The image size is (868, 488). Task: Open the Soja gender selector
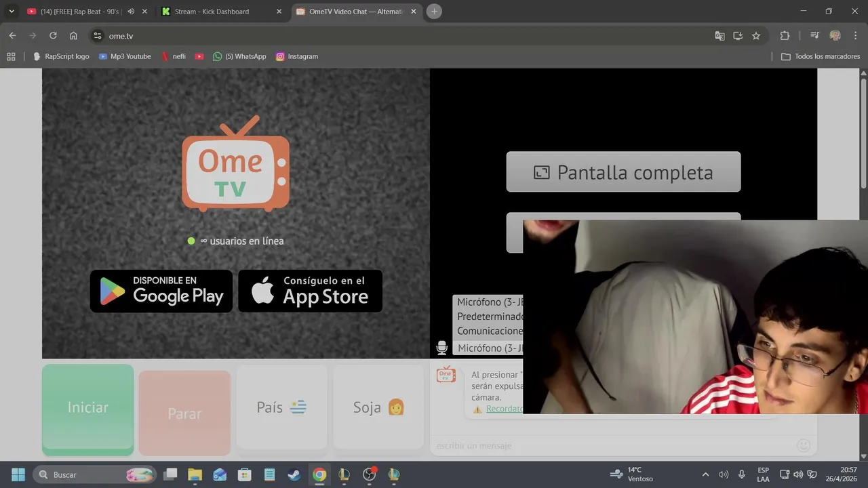378,407
